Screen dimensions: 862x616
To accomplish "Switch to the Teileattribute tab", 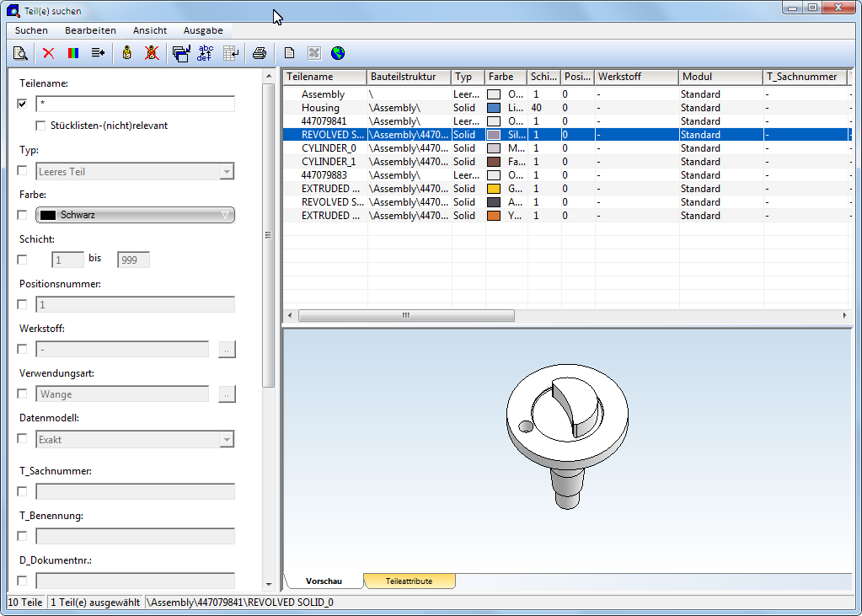I will tap(409, 581).
